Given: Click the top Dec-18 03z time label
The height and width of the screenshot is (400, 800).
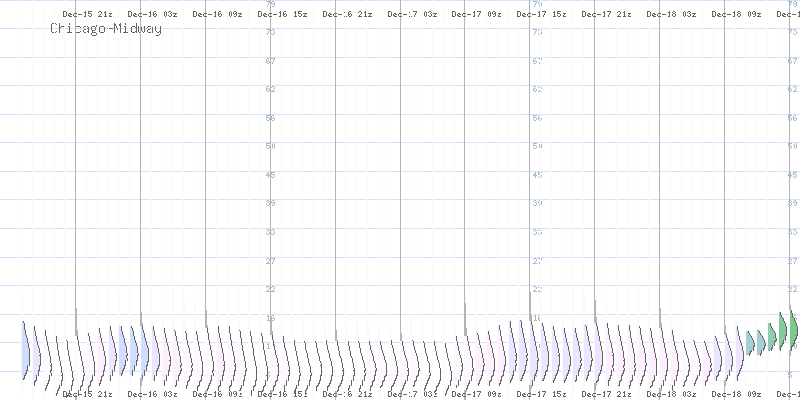Looking at the screenshot, I should (x=671, y=14).
